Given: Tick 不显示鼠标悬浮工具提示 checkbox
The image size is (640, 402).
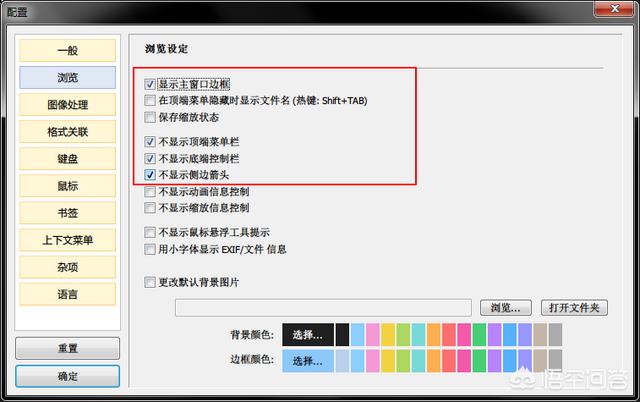Looking at the screenshot, I should tap(150, 233).
